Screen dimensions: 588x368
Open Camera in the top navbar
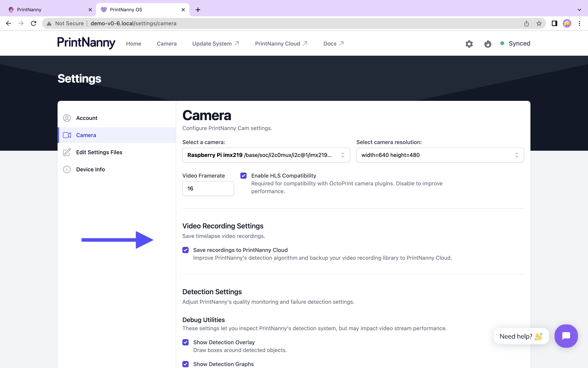(x=167, y=44)
